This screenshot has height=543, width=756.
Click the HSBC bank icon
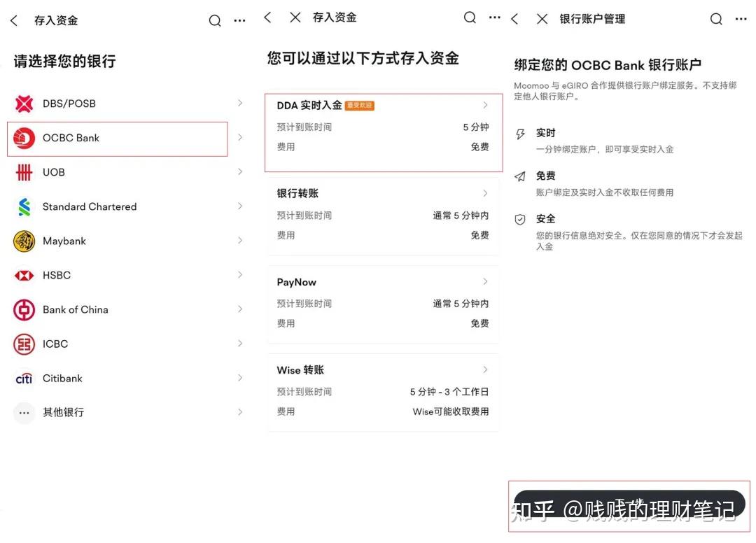tap(24, 275)
